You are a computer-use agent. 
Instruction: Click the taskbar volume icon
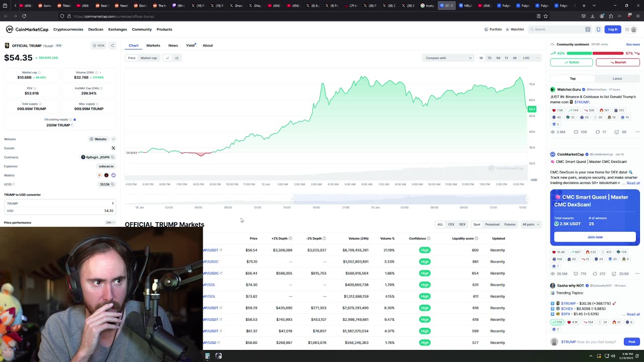[x=613, y=356]
